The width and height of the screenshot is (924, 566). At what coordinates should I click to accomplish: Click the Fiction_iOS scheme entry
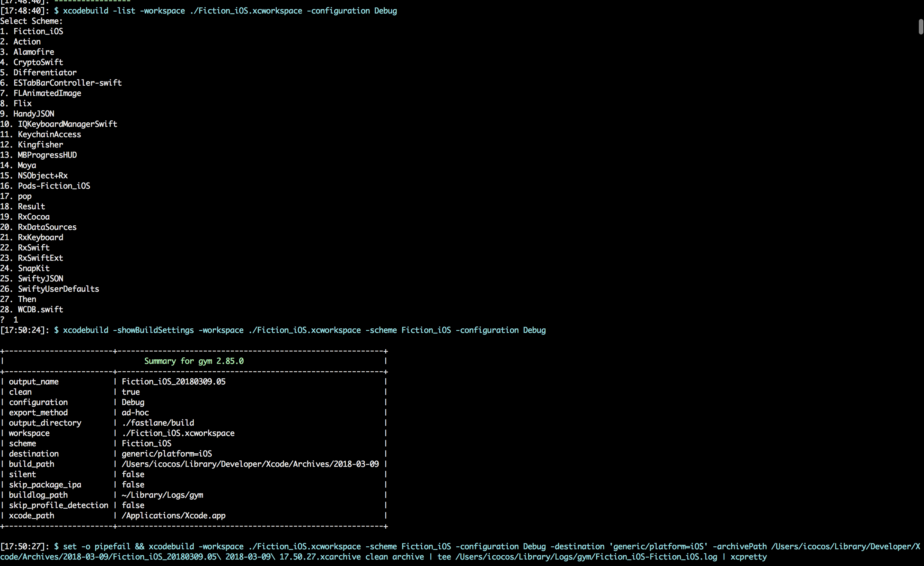tap(38, 32)
